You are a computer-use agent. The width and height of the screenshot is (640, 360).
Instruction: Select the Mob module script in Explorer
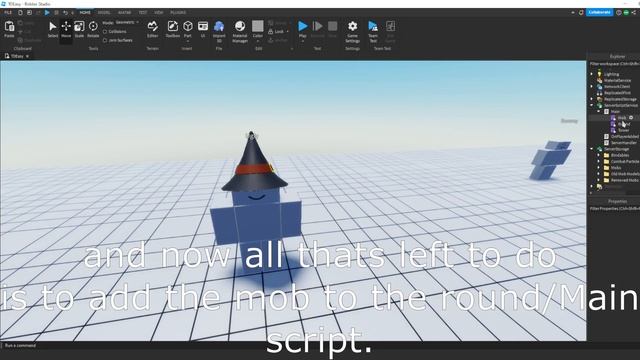pyautogui.click(x=622, y=118)
